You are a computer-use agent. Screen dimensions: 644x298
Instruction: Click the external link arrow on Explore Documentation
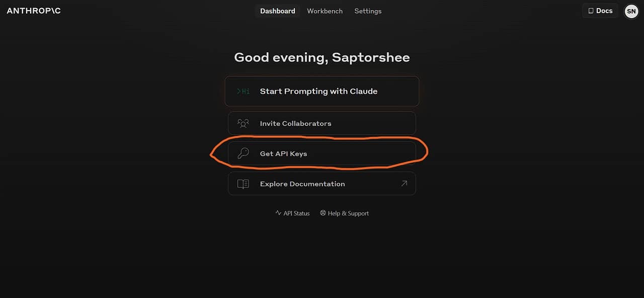404,183
